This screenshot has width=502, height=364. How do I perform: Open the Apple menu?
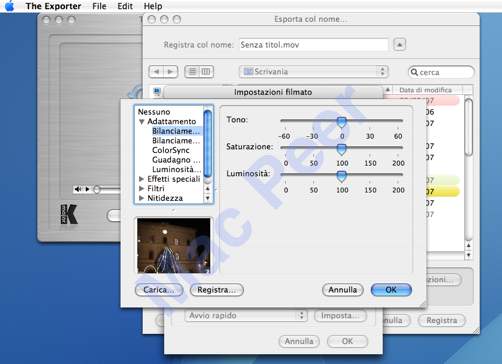(10, 6)
